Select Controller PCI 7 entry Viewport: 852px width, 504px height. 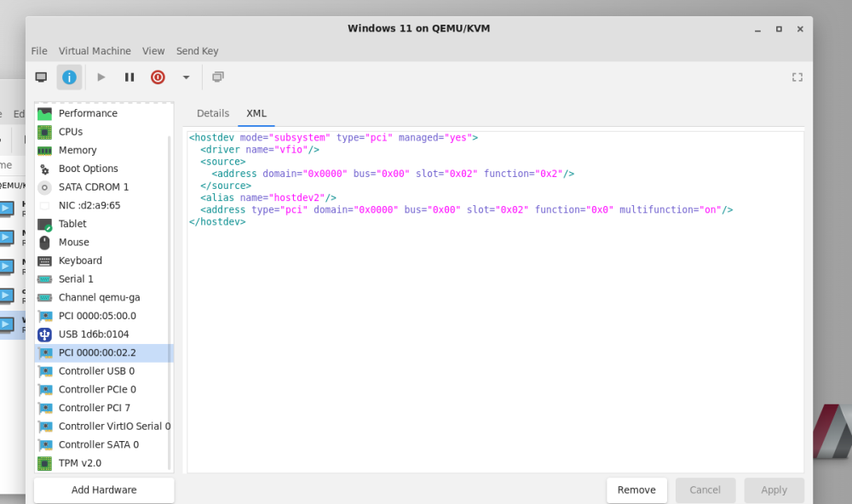pyautogui.click(x=104, y=409)
